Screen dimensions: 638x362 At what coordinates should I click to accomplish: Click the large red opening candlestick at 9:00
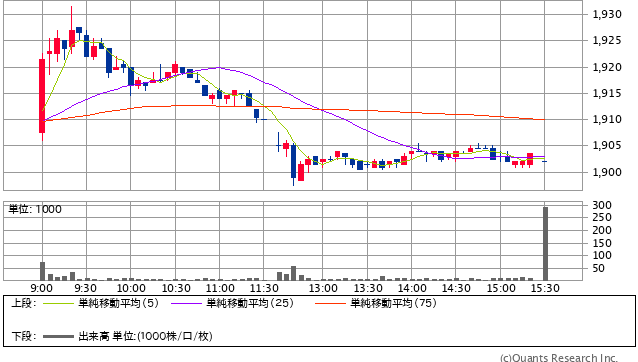pos(42,96)
